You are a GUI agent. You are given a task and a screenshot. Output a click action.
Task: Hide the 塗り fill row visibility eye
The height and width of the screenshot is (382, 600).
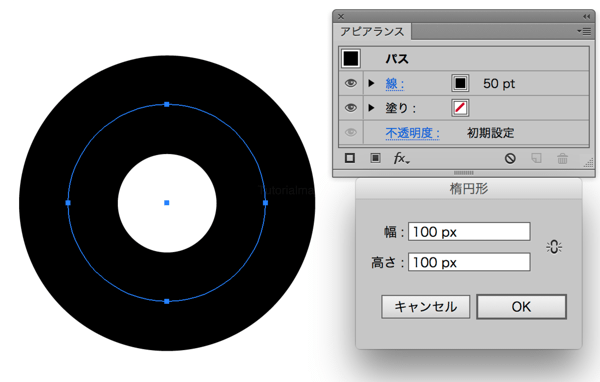pos(351,108)
